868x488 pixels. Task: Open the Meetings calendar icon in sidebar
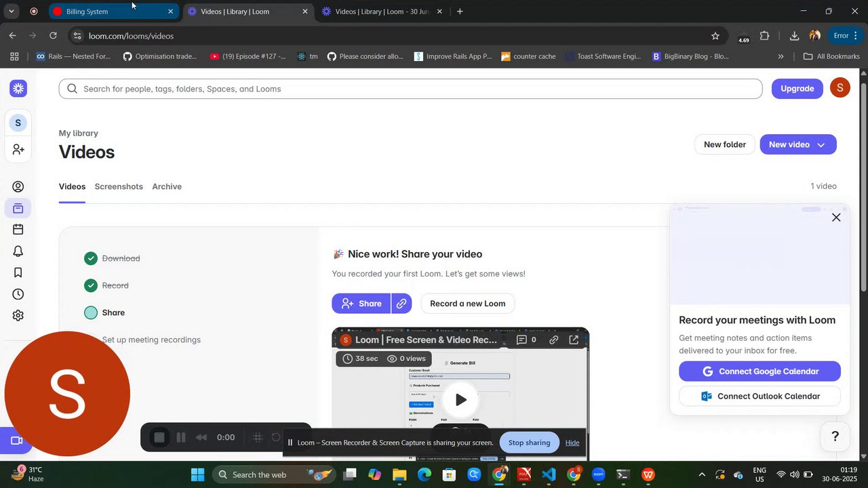[x=18, y=230]
